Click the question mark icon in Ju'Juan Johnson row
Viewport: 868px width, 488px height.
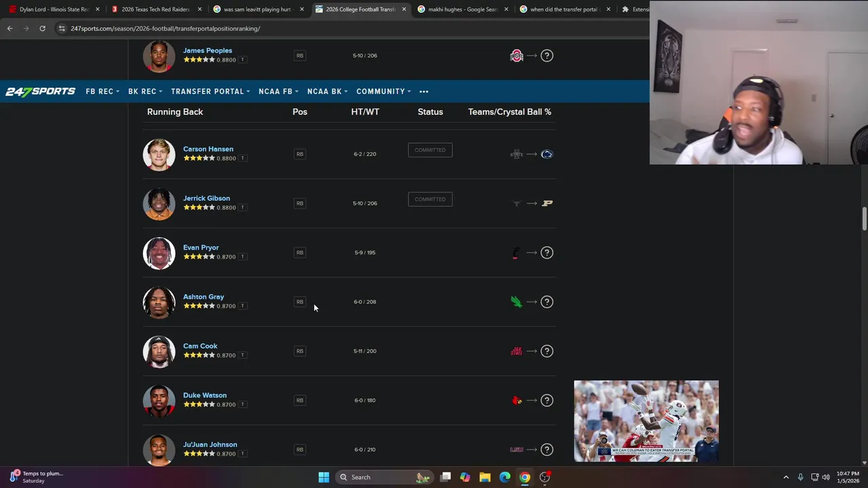(x=547, y=449)
